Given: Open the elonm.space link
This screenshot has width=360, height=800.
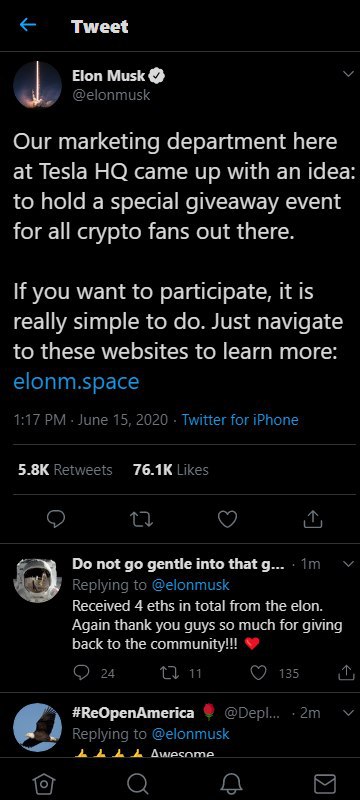Looking at the screenshot, I should [76, 381].
